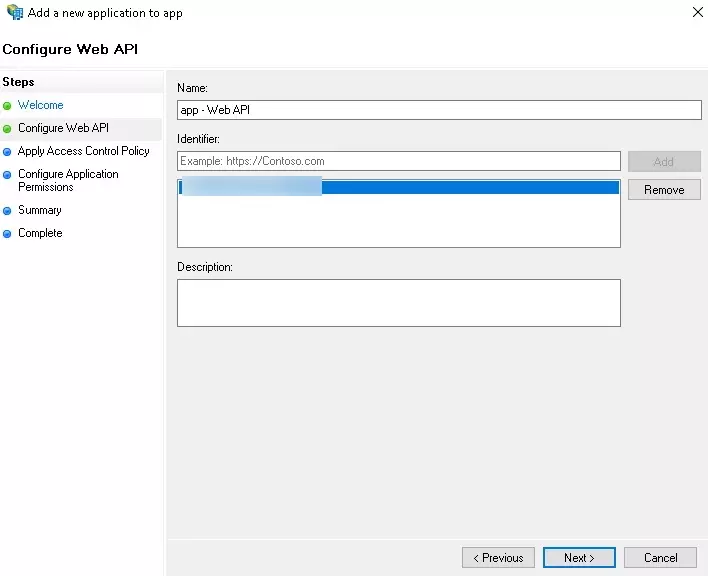The width and height of the screenshot is (708, 576).
Task: Click the Name field containing app - Web API
Action: pos(439,110)
